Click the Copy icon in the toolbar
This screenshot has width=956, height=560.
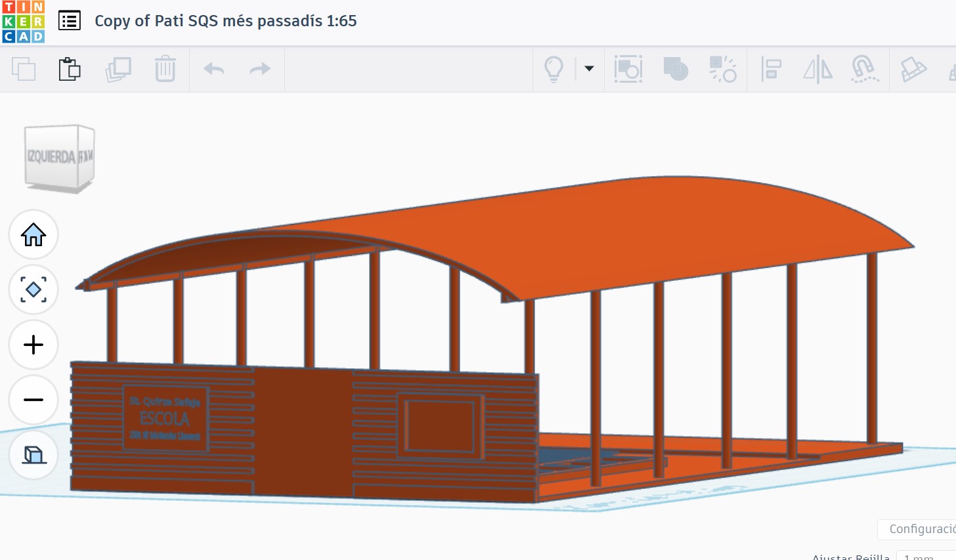pyautogui.click(x=24, y=69)
